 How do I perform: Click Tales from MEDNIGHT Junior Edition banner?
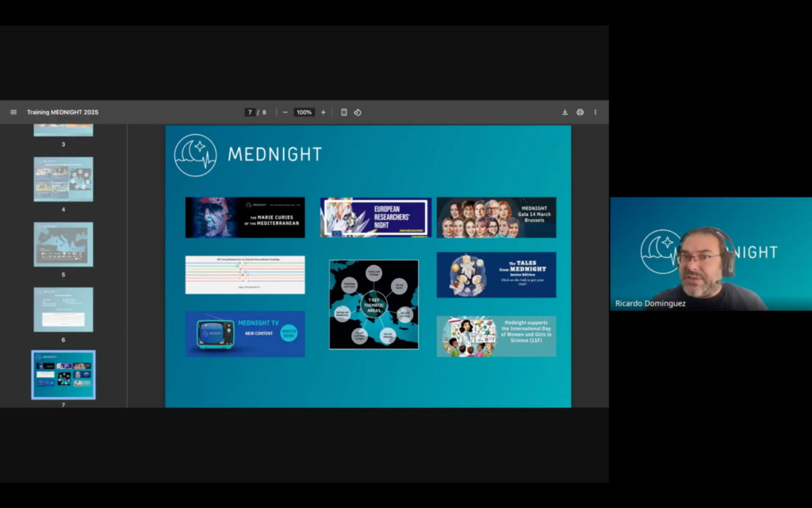click(496, 275)
